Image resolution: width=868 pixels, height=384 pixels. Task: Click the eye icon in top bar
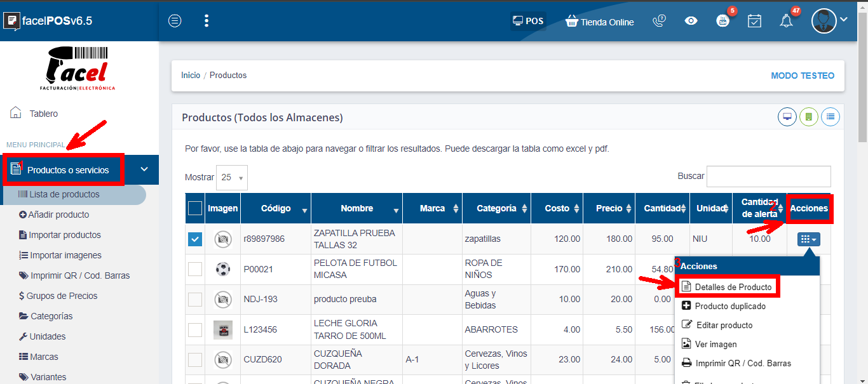tap(691, 21)
